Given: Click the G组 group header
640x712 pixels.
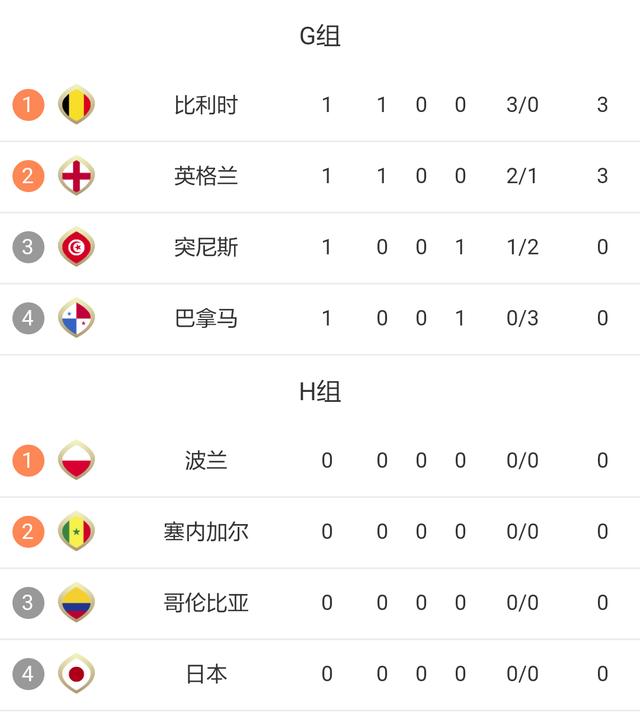Looking at the screenshot, I should (320, 36).
